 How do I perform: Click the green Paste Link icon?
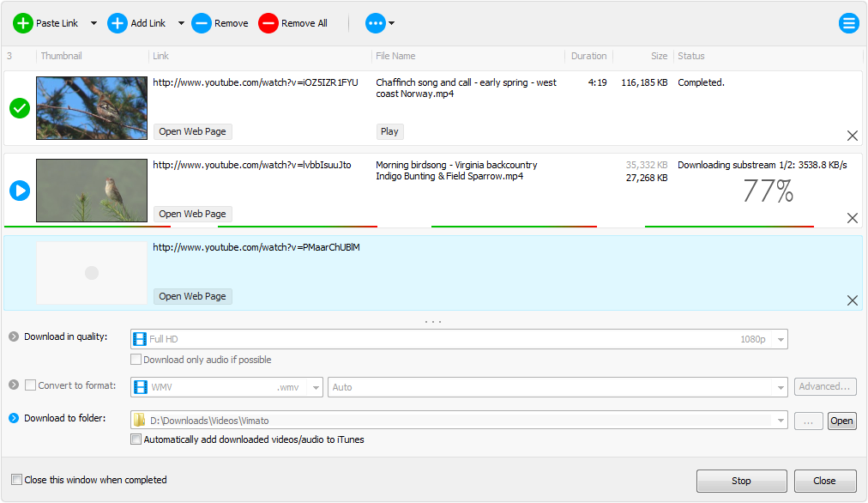pos(23,23)
